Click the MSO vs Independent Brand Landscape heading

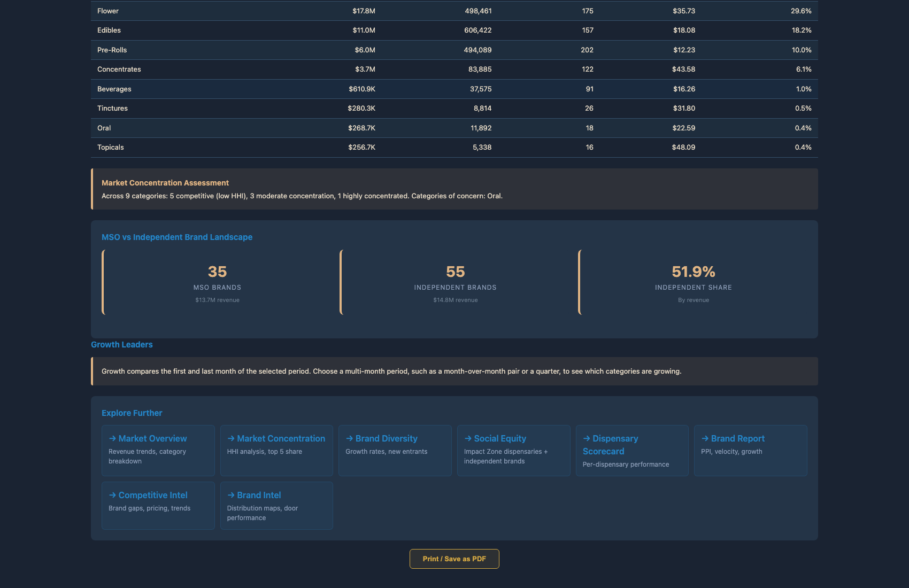pos(177,237)
